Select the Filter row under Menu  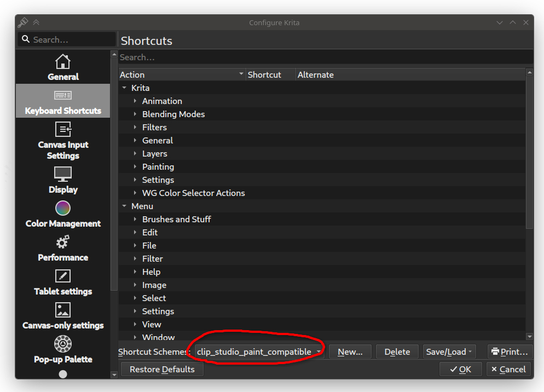pos(322,258)
